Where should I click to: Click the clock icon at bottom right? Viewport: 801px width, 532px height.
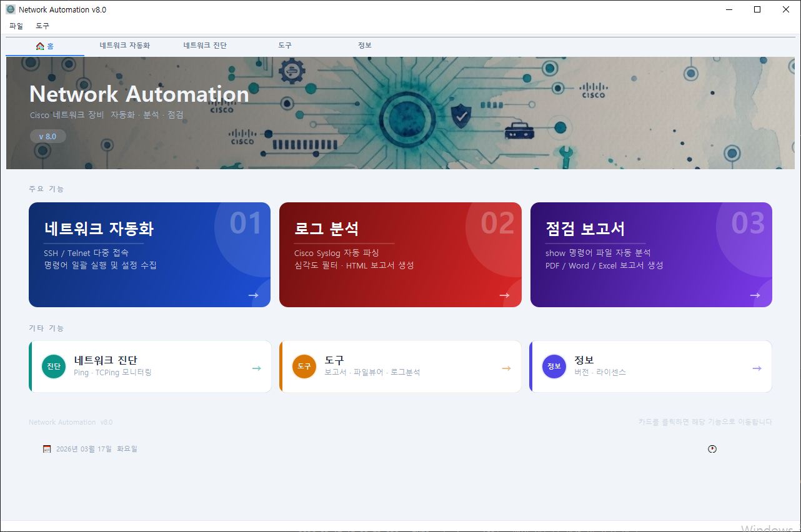pos(712,449)
